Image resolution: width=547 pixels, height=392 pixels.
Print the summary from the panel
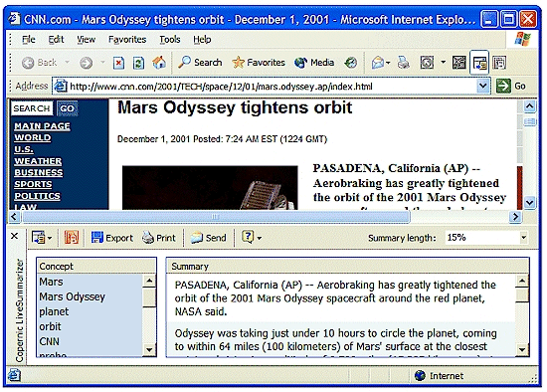tap(159, 238)
